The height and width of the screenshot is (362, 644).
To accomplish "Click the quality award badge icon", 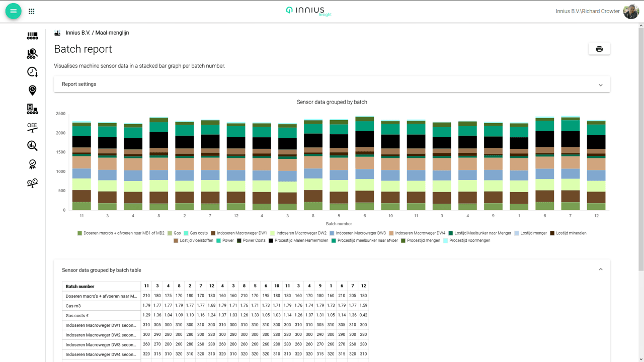I will (x=32, y=164).
